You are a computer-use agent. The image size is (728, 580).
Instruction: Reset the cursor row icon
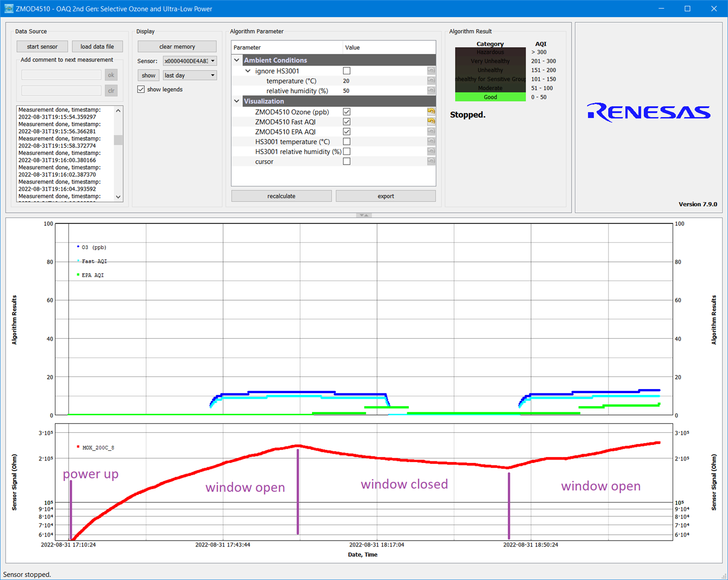click(431, 161)
